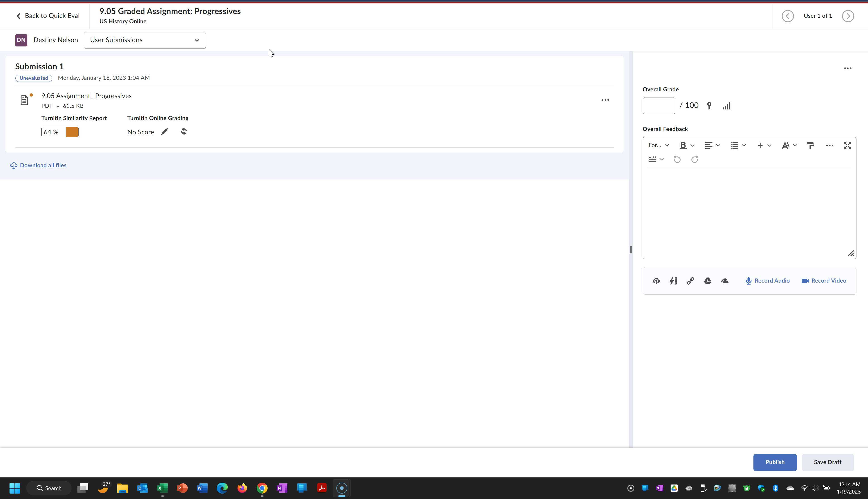Open more actions menu for the submission file
868x499 pixels.
tap(605, 100)
